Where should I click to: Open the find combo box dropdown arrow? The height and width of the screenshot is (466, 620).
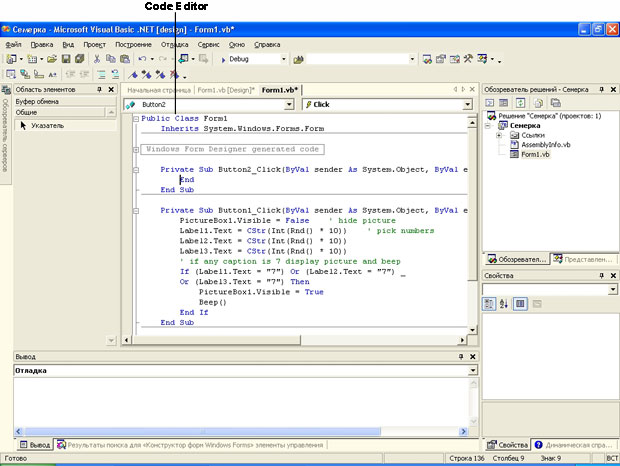coord(412,59)
